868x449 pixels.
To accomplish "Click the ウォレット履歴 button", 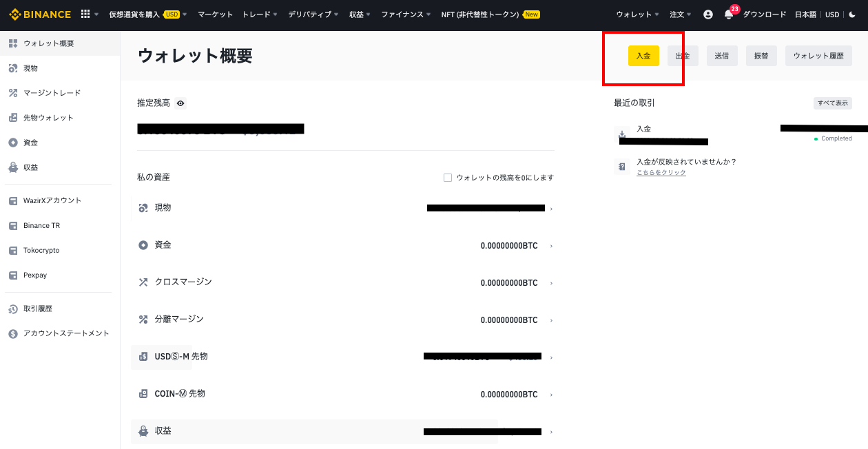I will 818,56.
